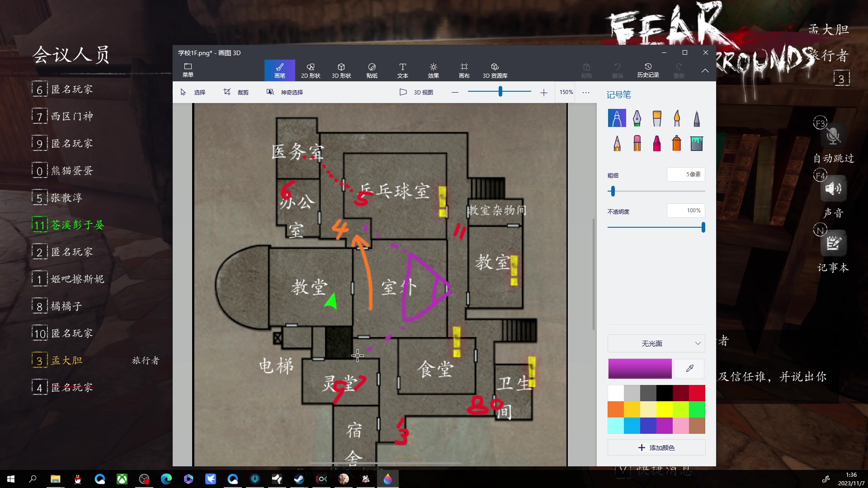
Task: Expand the 无光面 material dropdown
Action: (656, 343)
